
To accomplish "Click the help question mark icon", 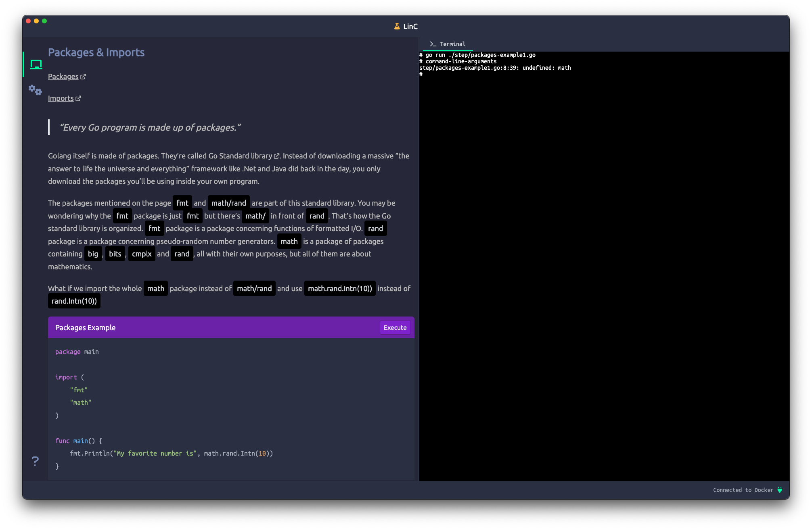I will 36,461.
